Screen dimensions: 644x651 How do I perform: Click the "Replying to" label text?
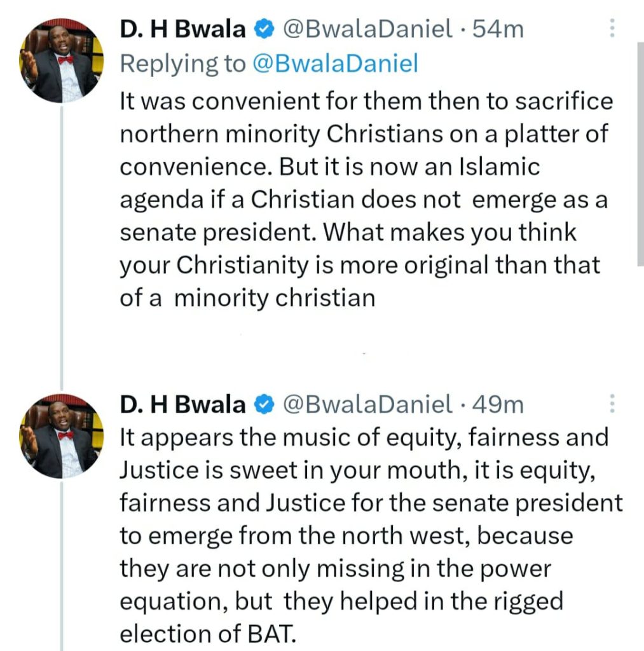pyautogui.click(x=183, y=64)
